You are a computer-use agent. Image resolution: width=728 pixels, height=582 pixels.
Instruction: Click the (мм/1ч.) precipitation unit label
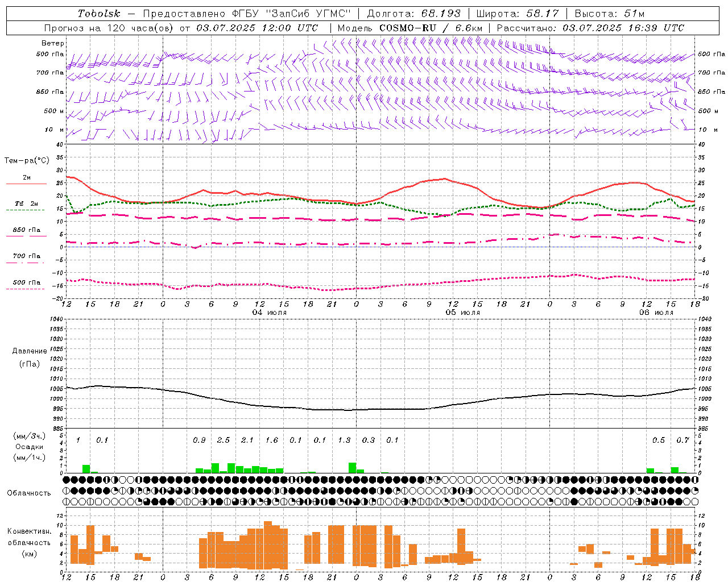(30, 458)
